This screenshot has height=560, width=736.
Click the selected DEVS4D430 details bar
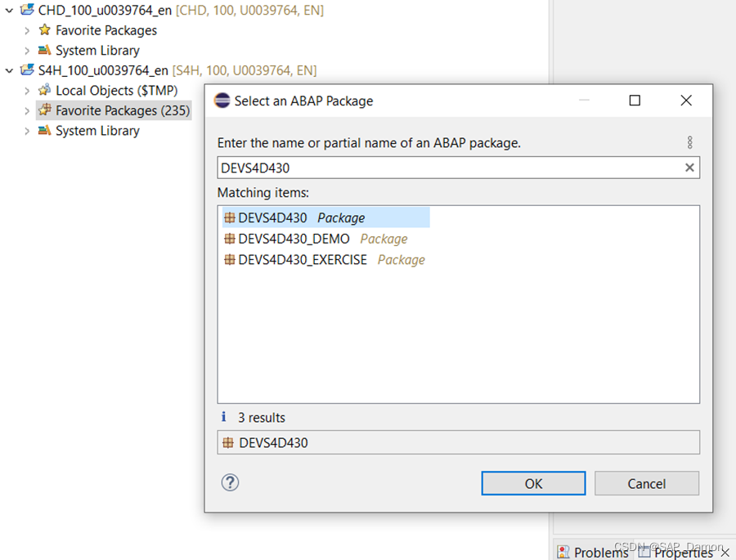pos(458,442)
